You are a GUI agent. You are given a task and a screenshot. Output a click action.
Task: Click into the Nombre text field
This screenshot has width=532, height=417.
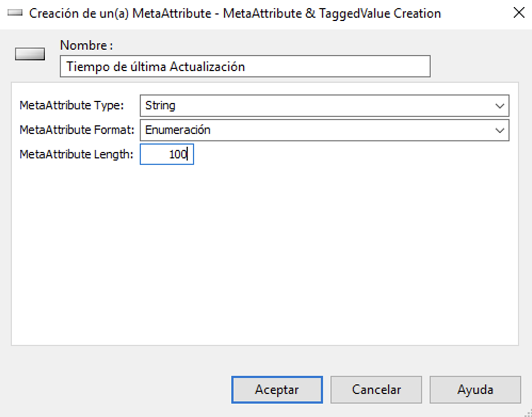coord(245,66)
